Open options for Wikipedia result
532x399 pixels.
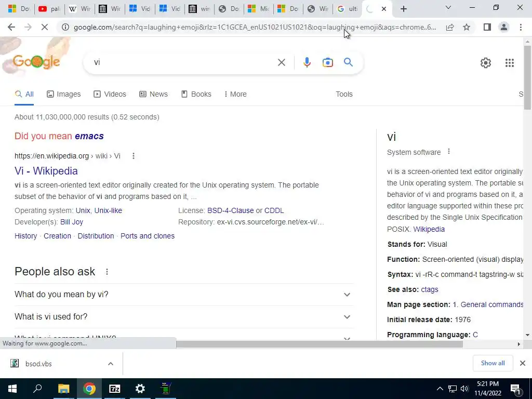click(x=134, y=156)
